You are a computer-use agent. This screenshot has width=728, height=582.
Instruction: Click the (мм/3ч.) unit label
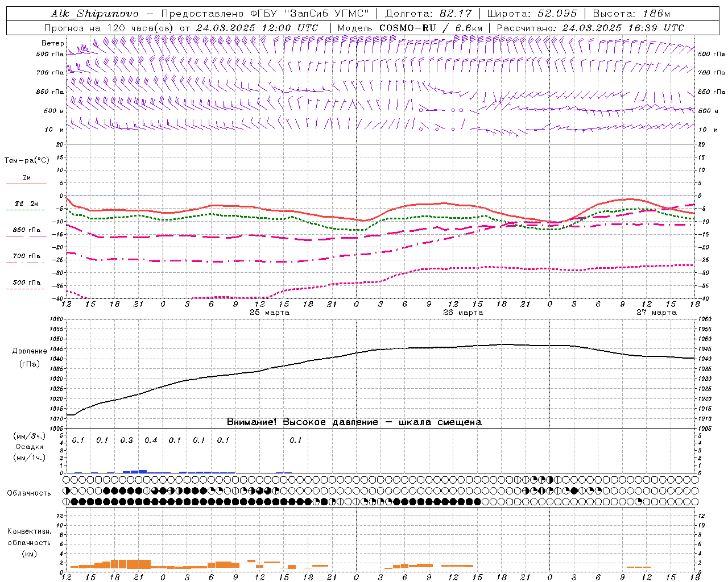[30, 436]
